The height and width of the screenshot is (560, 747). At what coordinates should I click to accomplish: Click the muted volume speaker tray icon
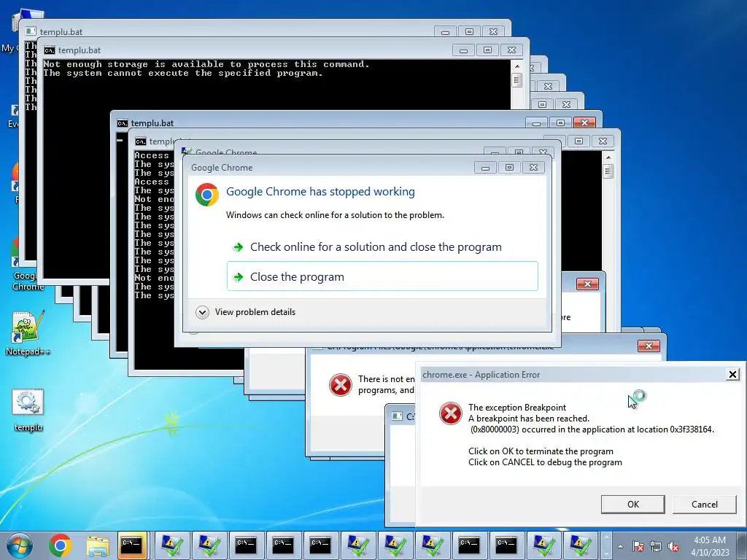(673, 547)
